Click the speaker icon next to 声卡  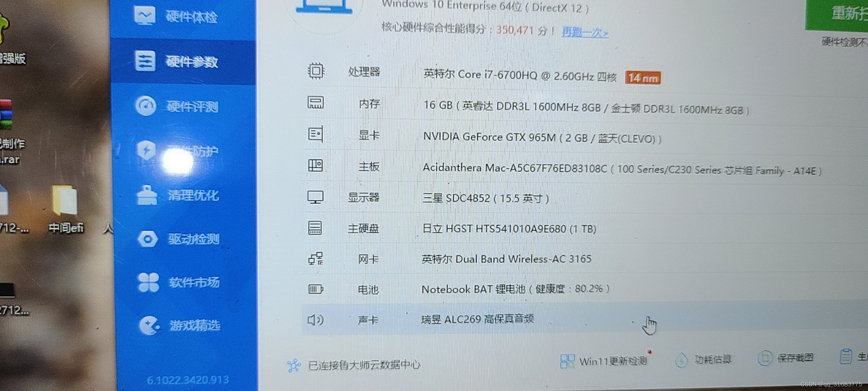[314, 320]
